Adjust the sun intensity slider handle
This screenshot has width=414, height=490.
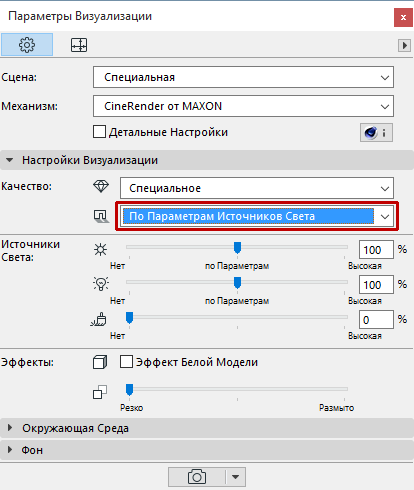coord(237,248)
